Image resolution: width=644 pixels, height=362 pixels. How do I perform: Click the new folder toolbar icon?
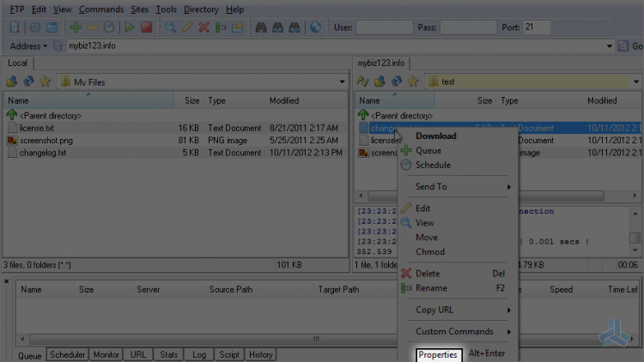237,27
